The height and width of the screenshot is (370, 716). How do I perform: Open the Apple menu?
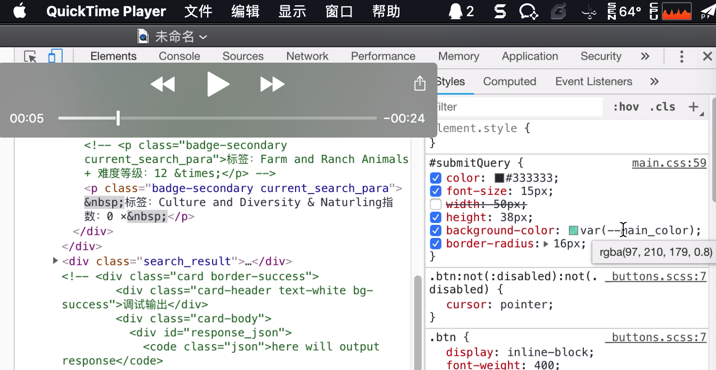click(20, 11)
